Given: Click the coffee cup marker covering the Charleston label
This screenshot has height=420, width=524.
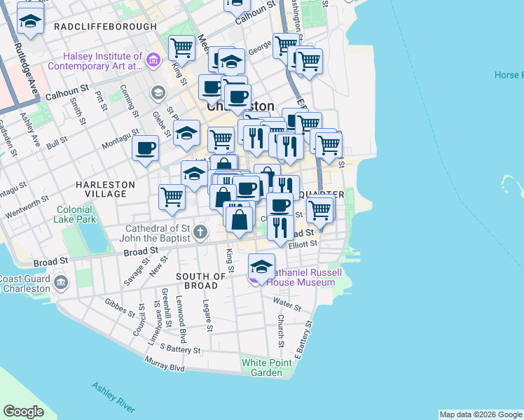Looking at the screenshot, I should click(238, 97).
